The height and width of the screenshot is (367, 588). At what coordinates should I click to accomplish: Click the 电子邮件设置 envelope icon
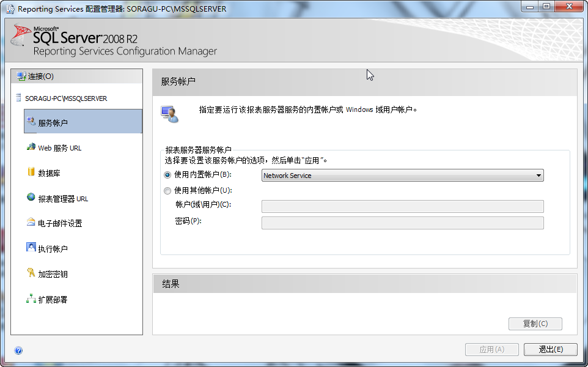point(31,222)
